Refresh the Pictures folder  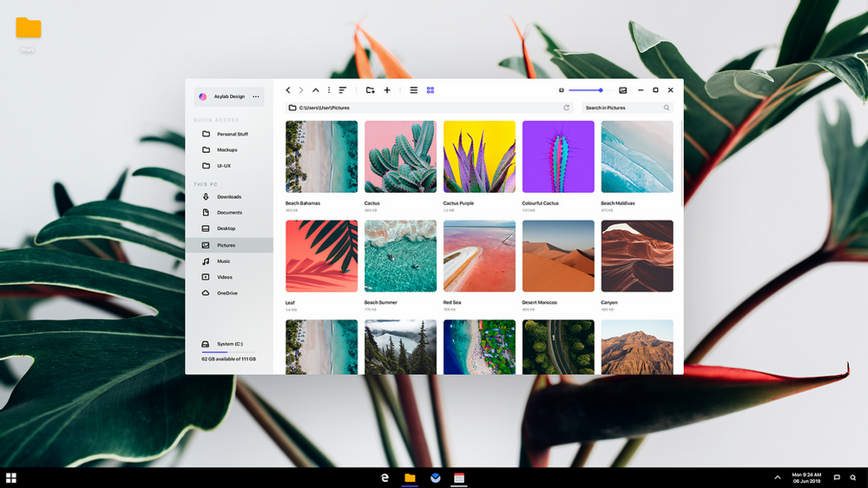coord(566,108)
